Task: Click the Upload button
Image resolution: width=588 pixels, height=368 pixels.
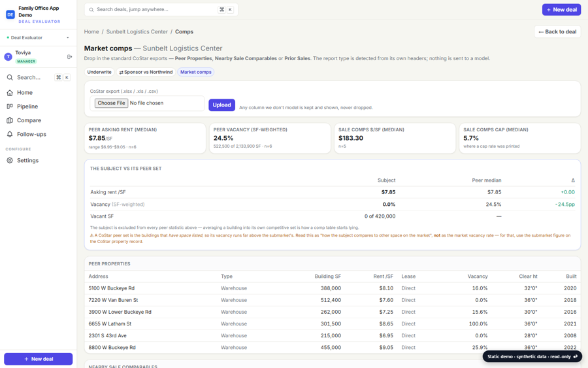Action: click(x=221, y=105)
